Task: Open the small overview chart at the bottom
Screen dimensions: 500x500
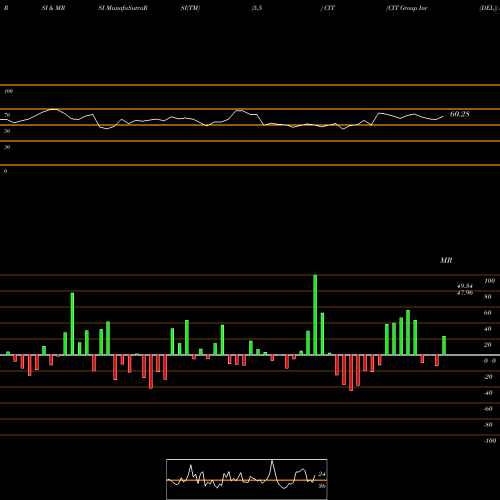Action: tap(247, 479)
